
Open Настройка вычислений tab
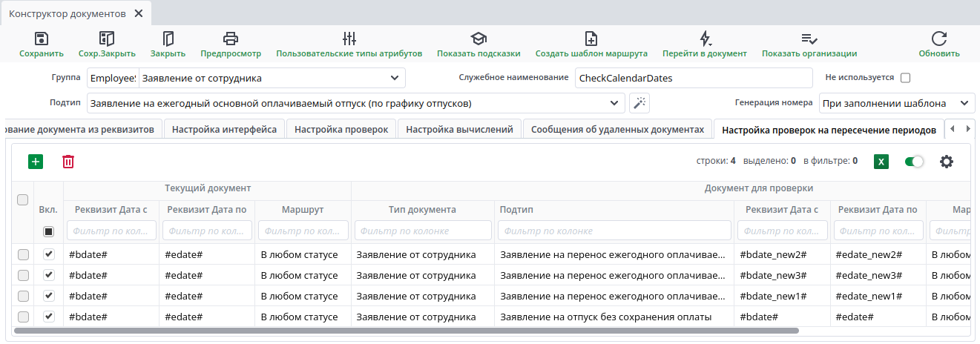459,129
